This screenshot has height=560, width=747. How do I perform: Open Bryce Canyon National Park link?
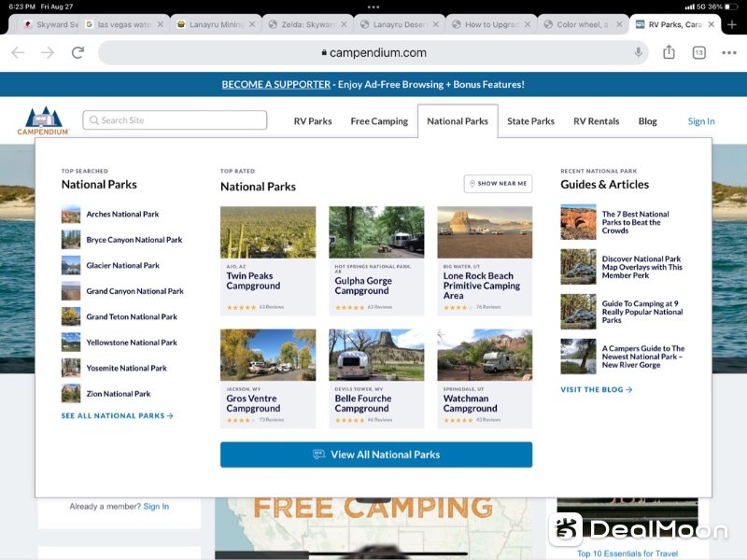click(134, 240)
